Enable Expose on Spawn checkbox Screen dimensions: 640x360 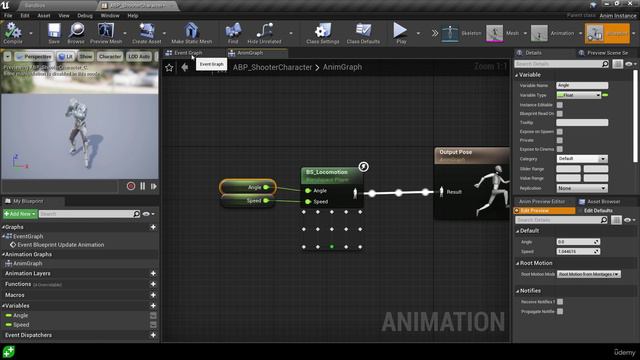pyautogui.click(x=560, y=131)
